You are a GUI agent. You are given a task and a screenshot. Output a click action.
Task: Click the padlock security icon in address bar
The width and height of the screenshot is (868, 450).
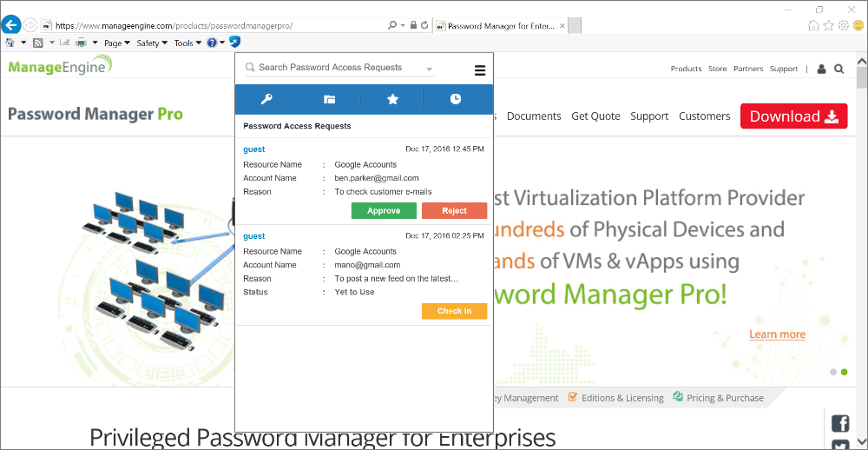pos(413,25)
